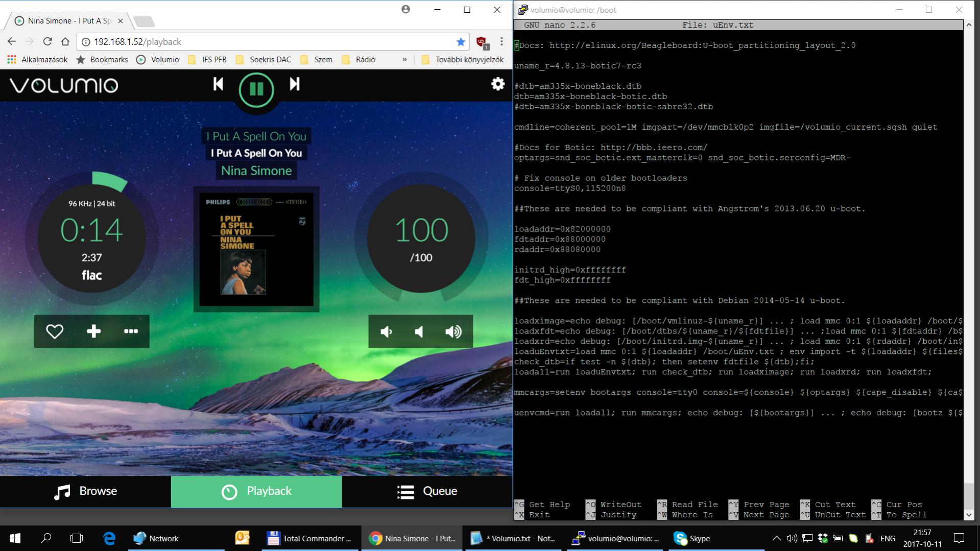Viewport: 980px width, 551px height.
Task: Click the Nina Simone album cover
Action: pos(256,249)
